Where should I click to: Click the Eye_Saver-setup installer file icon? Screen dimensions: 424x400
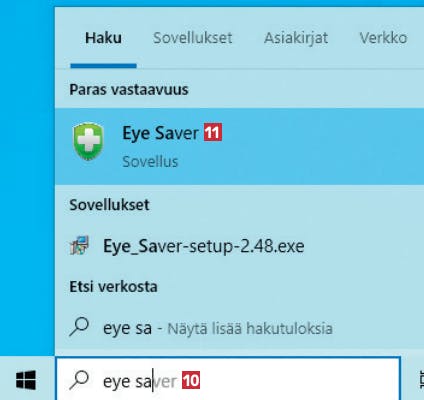tap(80, 245)
